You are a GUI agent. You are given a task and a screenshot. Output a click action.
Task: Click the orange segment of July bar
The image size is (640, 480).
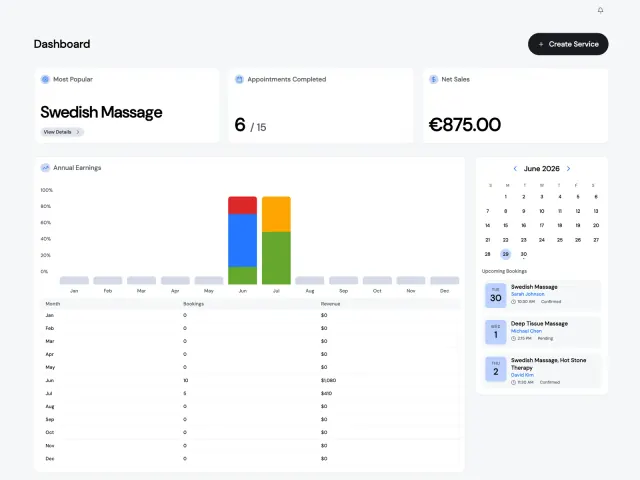coord(276,214)
